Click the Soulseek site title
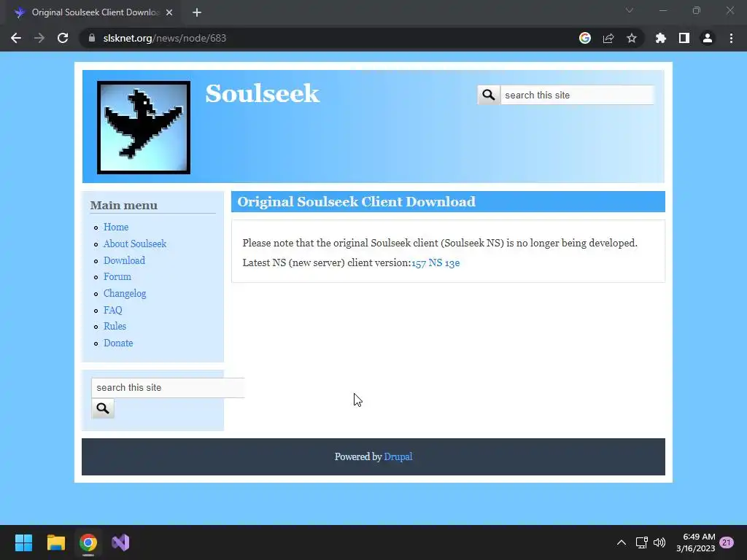 [x=262, y=93]
